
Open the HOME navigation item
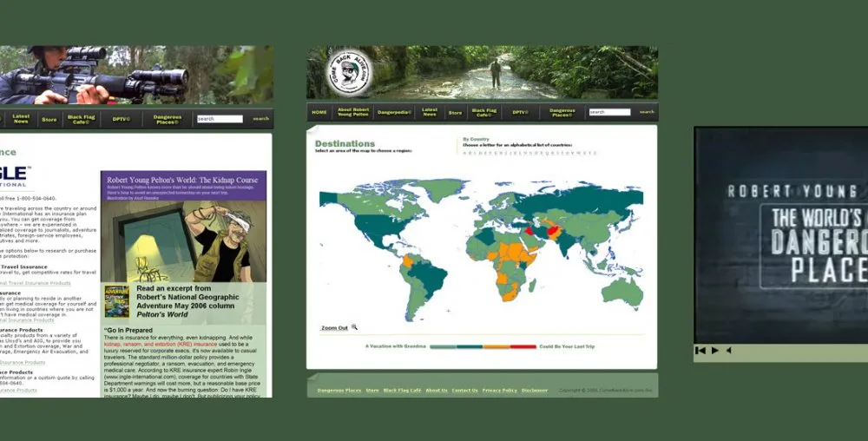(319, 112)
